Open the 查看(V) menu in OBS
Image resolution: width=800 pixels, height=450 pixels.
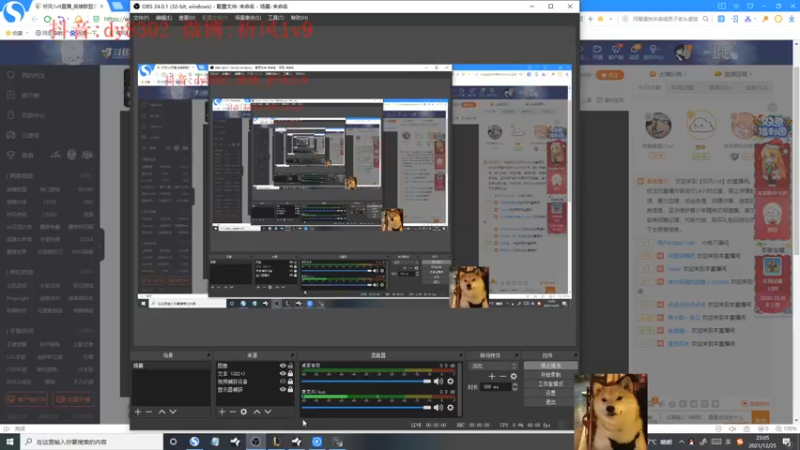tap(187, 18)
